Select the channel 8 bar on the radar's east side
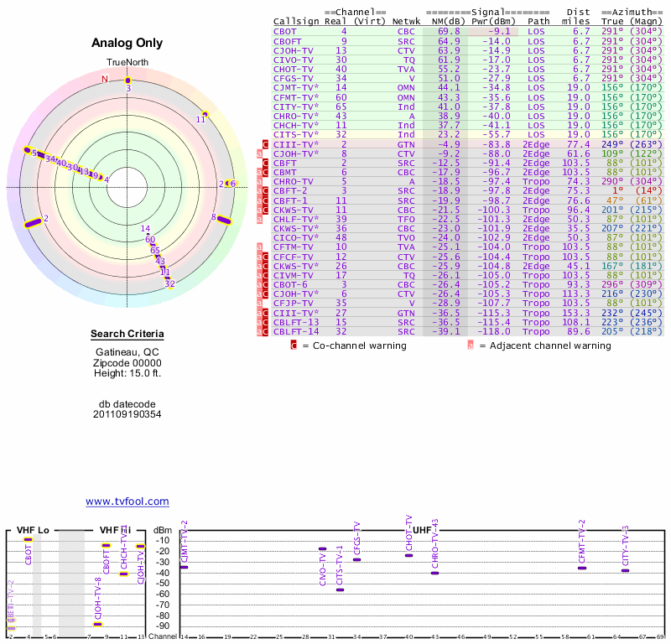Screen dimensions: 671x644 click(221, 218)
